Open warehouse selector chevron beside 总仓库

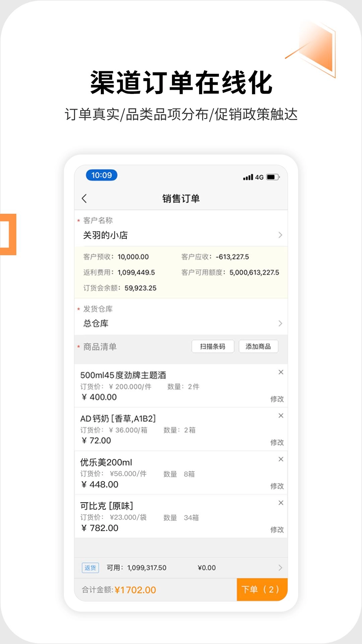(x=280, y=324)
